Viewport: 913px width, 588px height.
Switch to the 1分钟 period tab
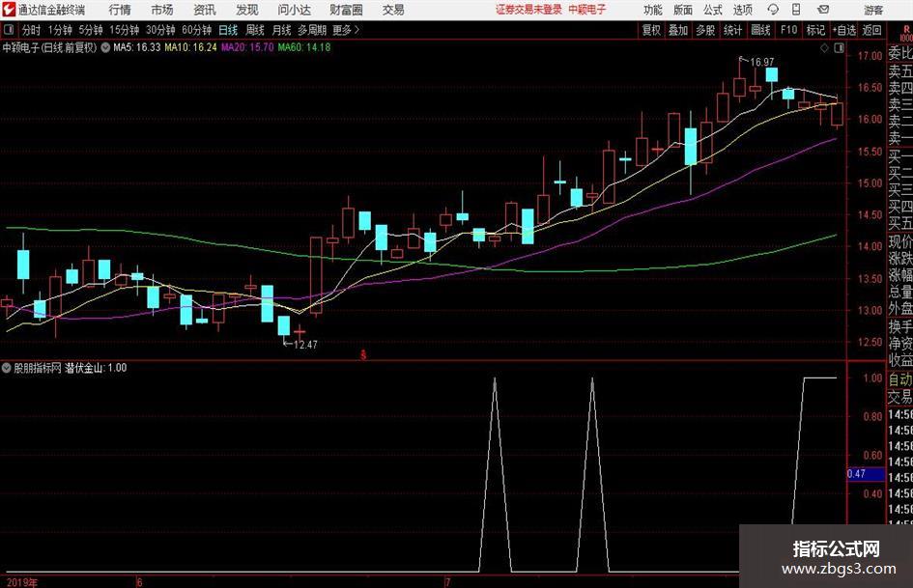(60, 30)
